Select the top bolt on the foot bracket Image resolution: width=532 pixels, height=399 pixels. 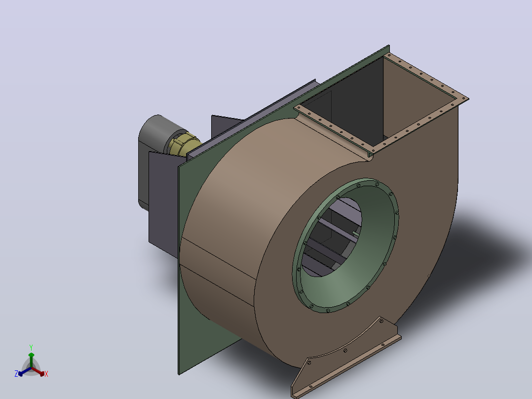(381, 320)
